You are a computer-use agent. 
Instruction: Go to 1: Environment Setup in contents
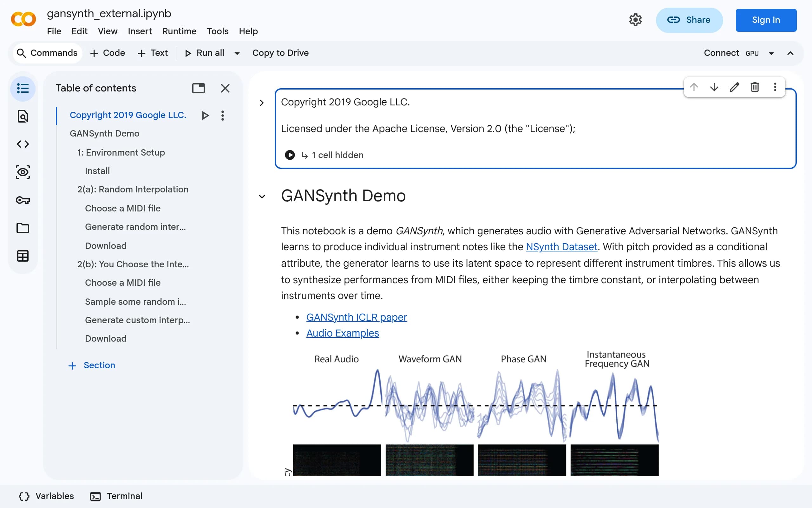point(121,152)
